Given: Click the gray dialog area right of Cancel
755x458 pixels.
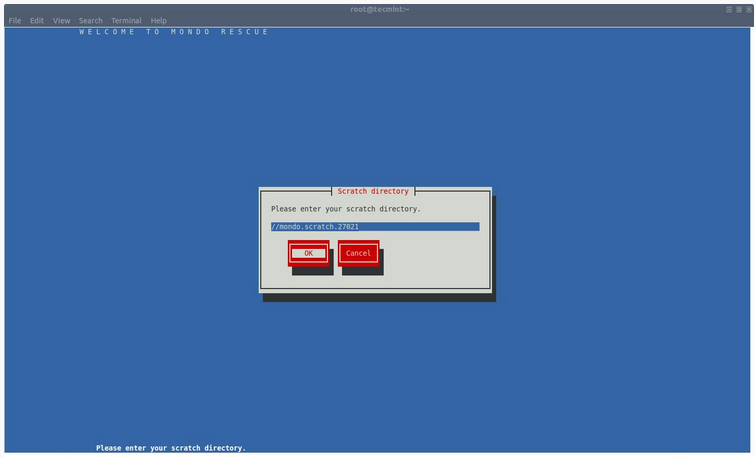Looking at the screenshot, I should pyautogui.click(x=435, y=255).
